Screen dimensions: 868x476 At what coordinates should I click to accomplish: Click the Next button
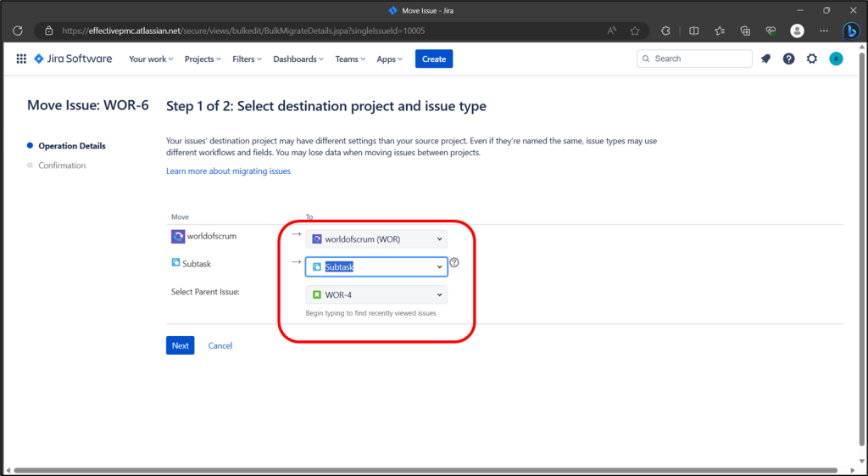(180, 345)
